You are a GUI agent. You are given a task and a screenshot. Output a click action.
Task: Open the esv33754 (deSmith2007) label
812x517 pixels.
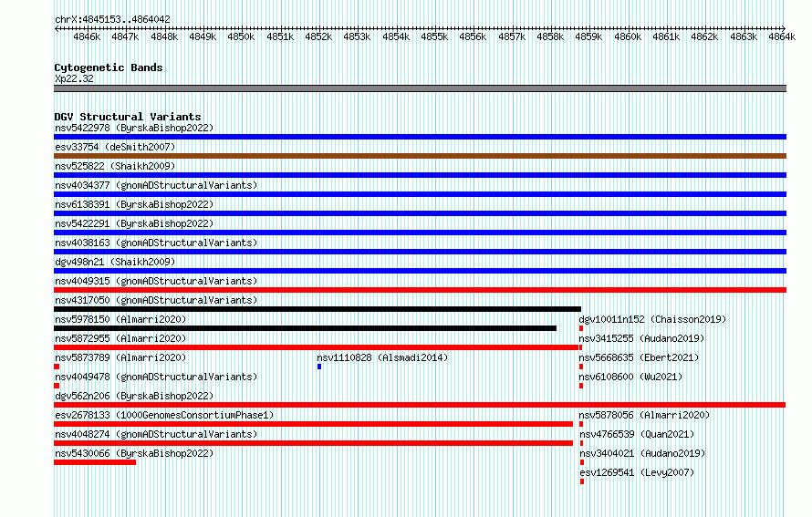pyautogui.click(x=115, y=147)
